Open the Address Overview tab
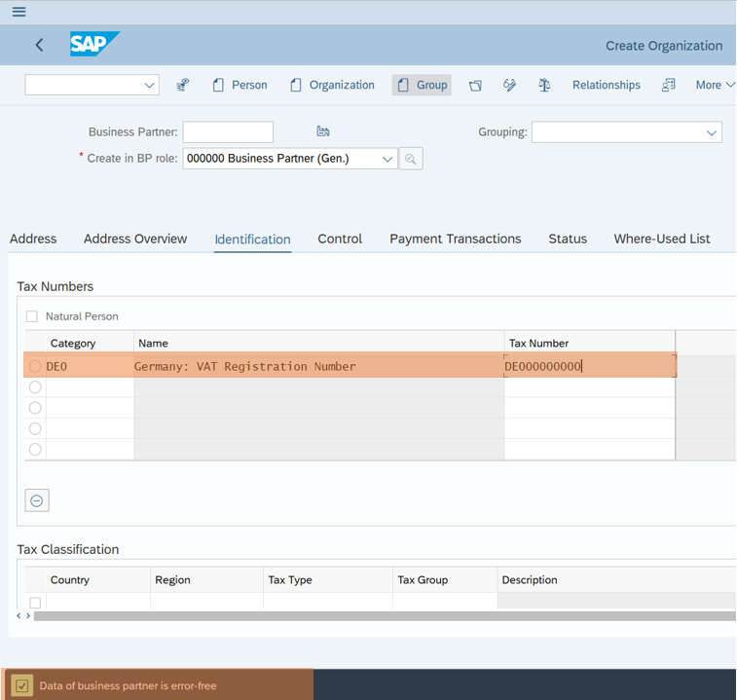Screen dimensions: 737x700 pos(135,239)
